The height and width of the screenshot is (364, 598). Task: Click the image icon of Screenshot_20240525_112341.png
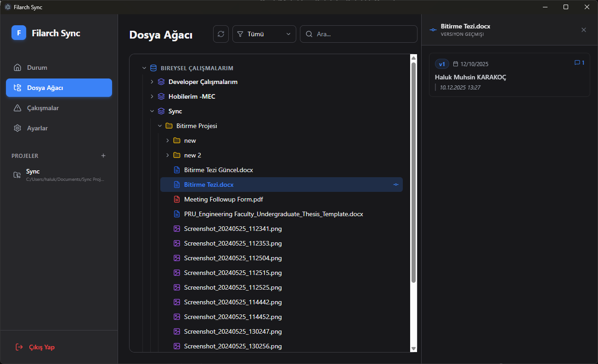coord(177,229)
